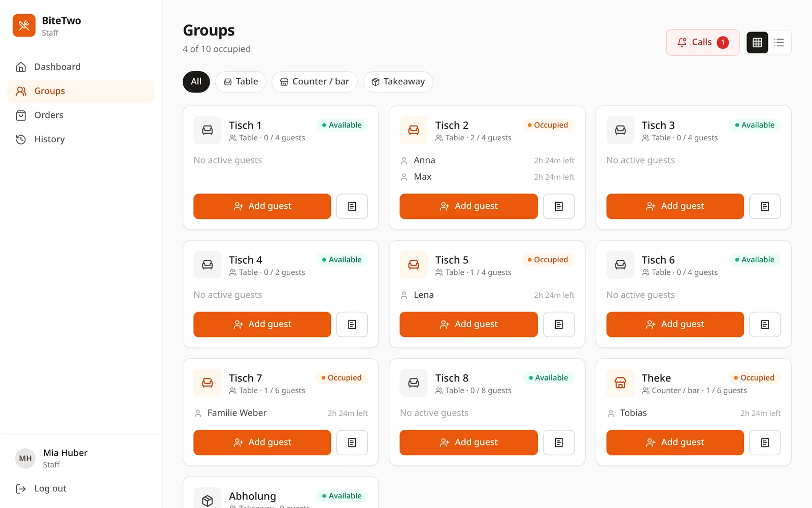Add guest to Tisch 5

tap(468, 325)
